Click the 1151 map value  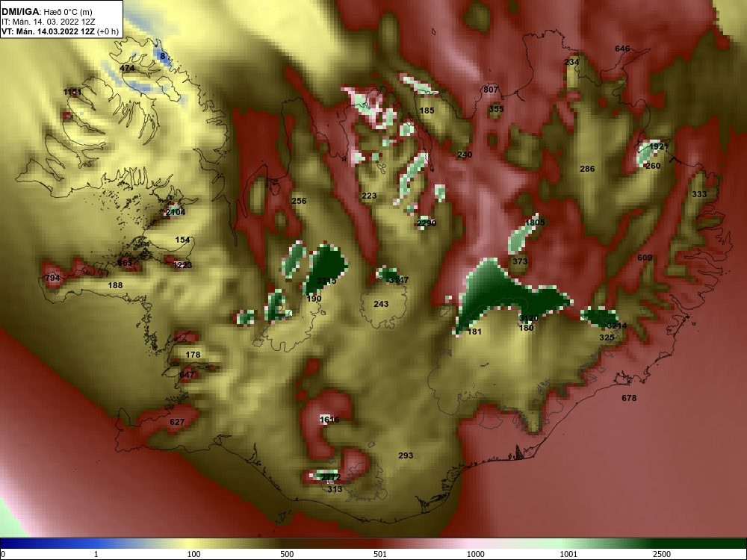[x=72, y=92]
